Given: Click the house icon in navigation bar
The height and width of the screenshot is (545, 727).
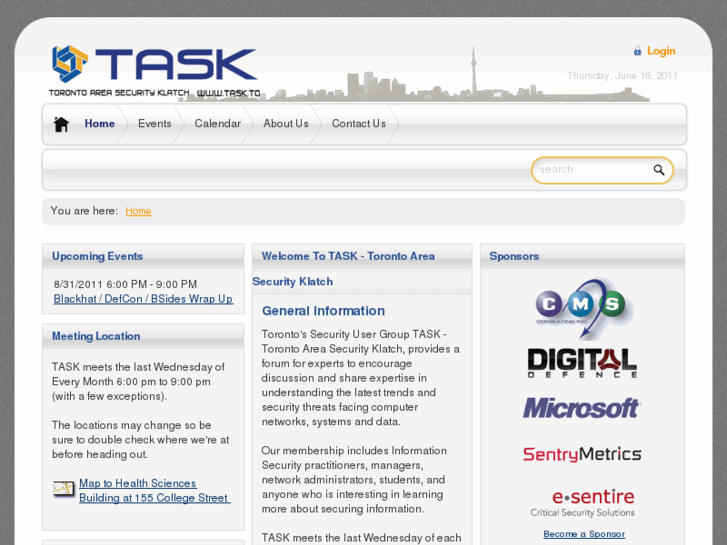Looking at the screenshot, I should [61, 124].
